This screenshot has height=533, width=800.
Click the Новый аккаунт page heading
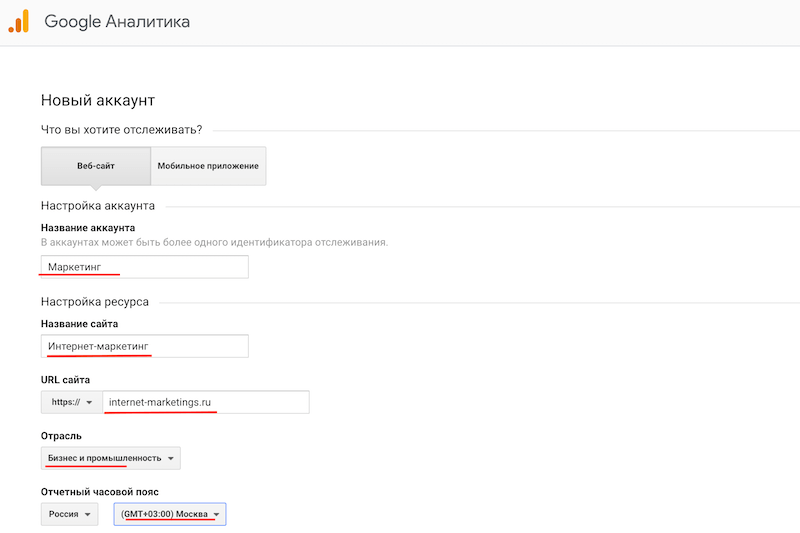pos(98,100)
